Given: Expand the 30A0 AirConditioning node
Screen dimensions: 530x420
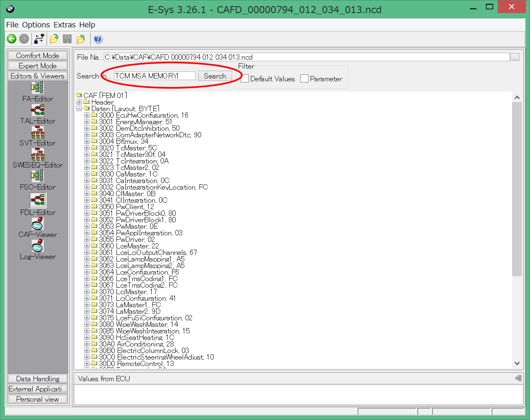Looking at the screenshot, I should click(87, 344).
